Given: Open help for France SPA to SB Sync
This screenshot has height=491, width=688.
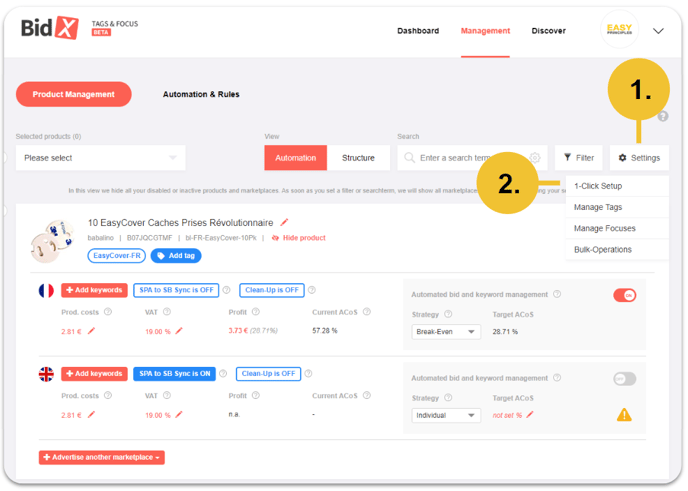Looking at the screenshot, I should 226,290.
